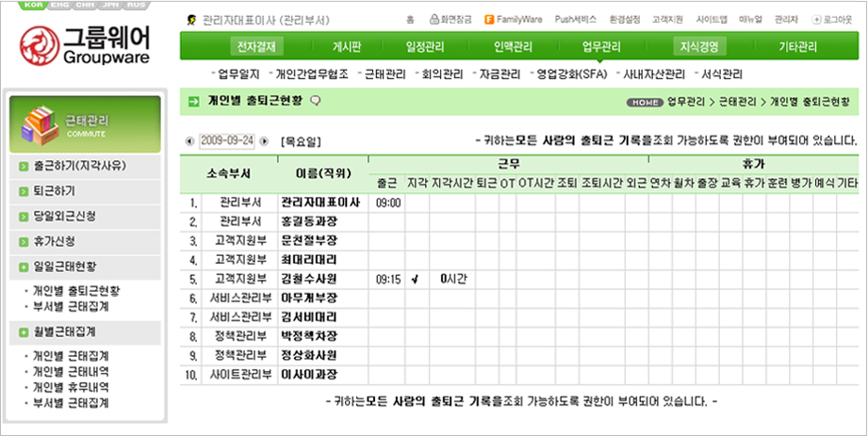Expand 출근하기(지각사유) in the sidebar
The width and height of the screenshot is (868, 436).
pyautogui.click(x=72, y=167)
